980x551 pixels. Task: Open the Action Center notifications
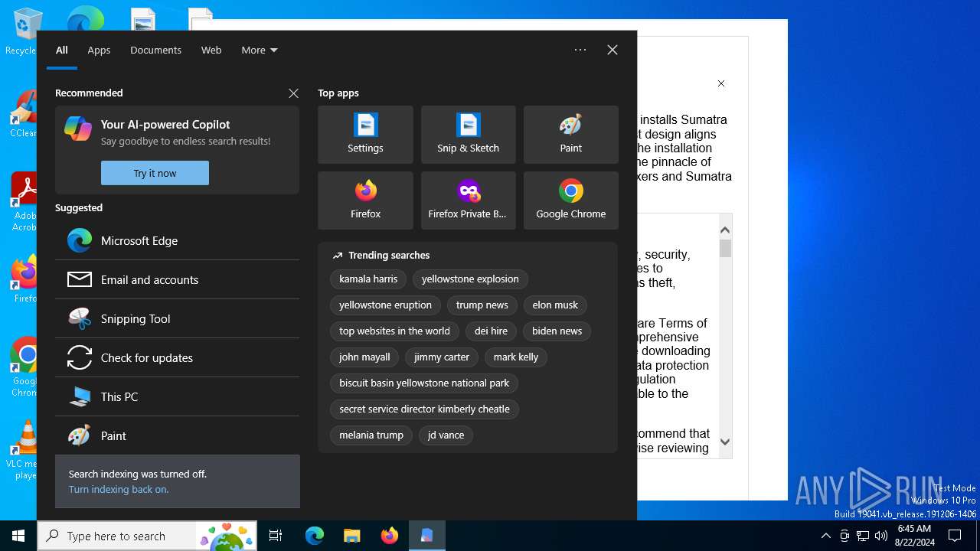(955, 536)
